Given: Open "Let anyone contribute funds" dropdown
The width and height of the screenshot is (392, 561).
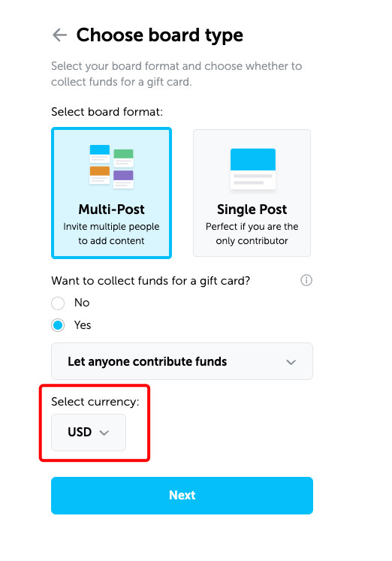Looking at the screenshot, I should [182, 361].
